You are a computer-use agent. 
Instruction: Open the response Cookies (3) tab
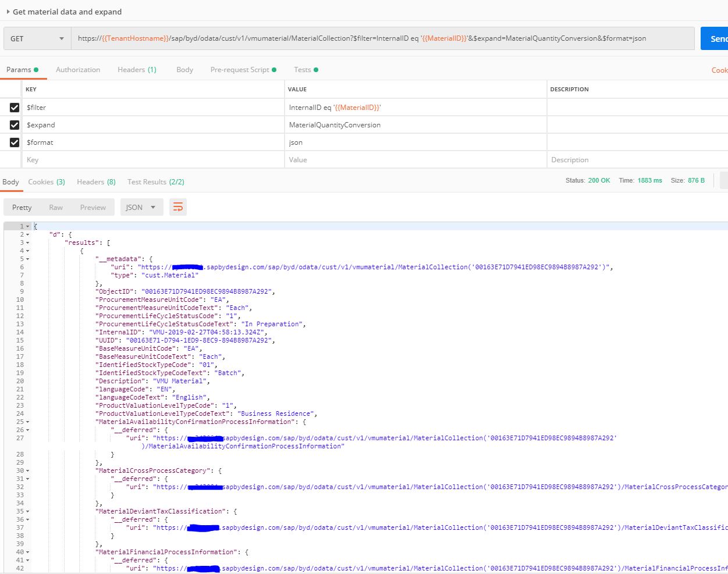[46, 182]
